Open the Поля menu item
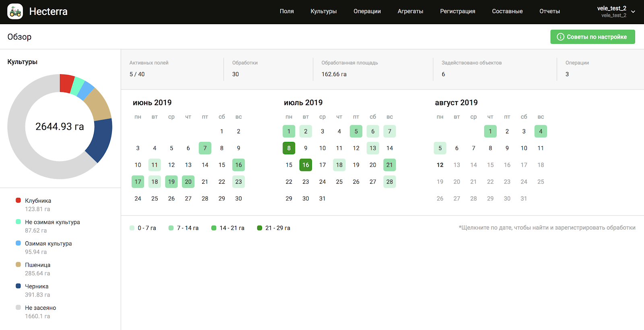 [287, 11]
